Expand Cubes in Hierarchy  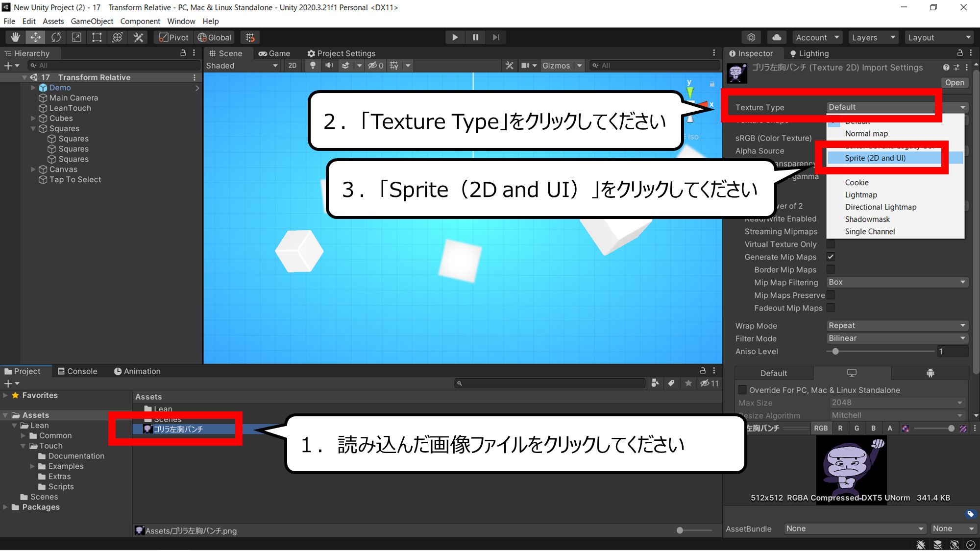coord(33,118)
